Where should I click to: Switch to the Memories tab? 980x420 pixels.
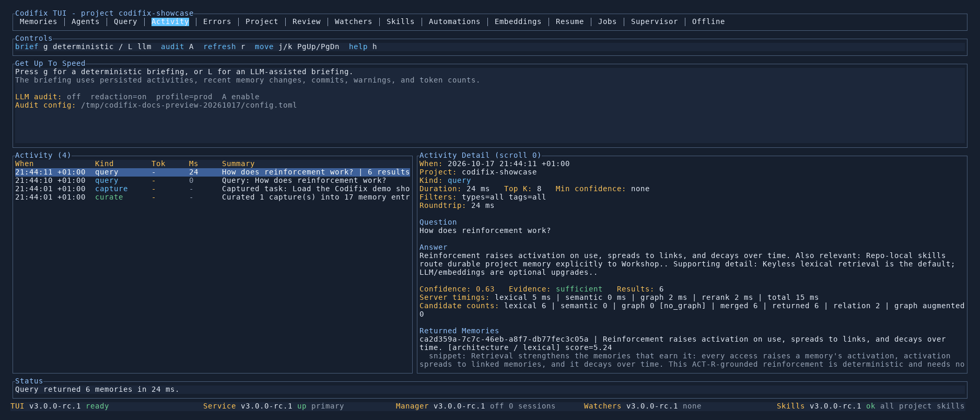click(38, 21)
